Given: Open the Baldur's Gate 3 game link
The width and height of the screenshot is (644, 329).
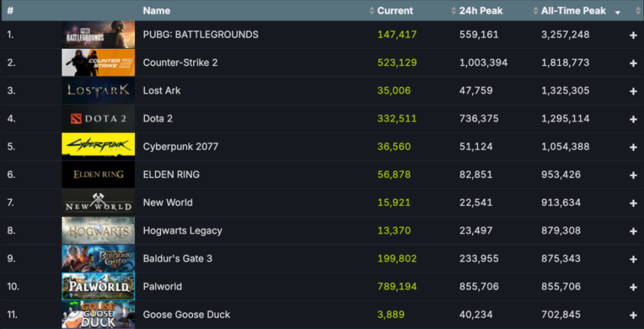Looking at the screenshot, I should tap(178, 259).
